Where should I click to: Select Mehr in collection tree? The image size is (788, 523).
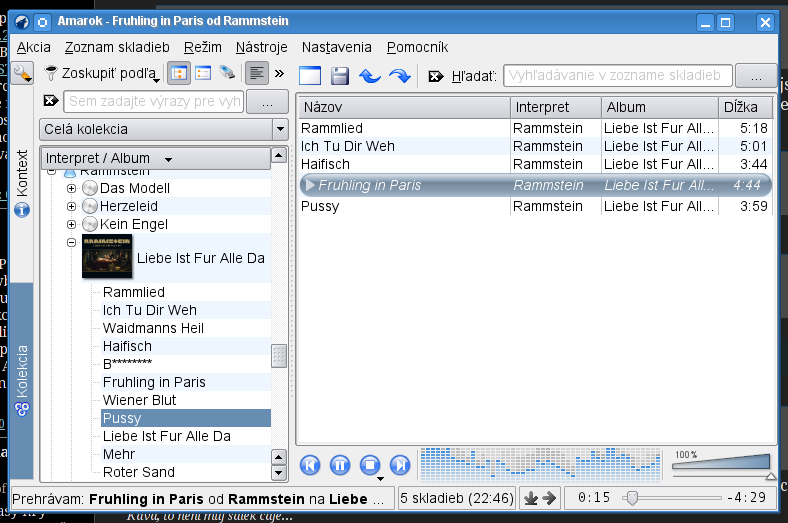click(119, 454)
